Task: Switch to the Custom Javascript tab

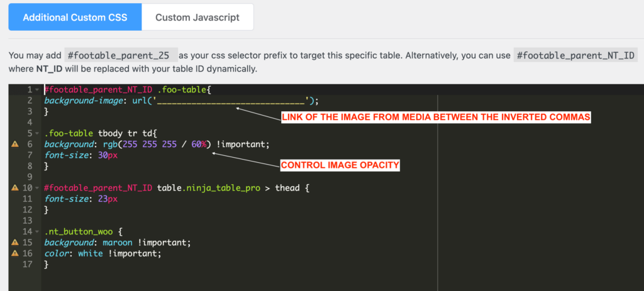Action: pyautogui.click(x=197, y=17)
